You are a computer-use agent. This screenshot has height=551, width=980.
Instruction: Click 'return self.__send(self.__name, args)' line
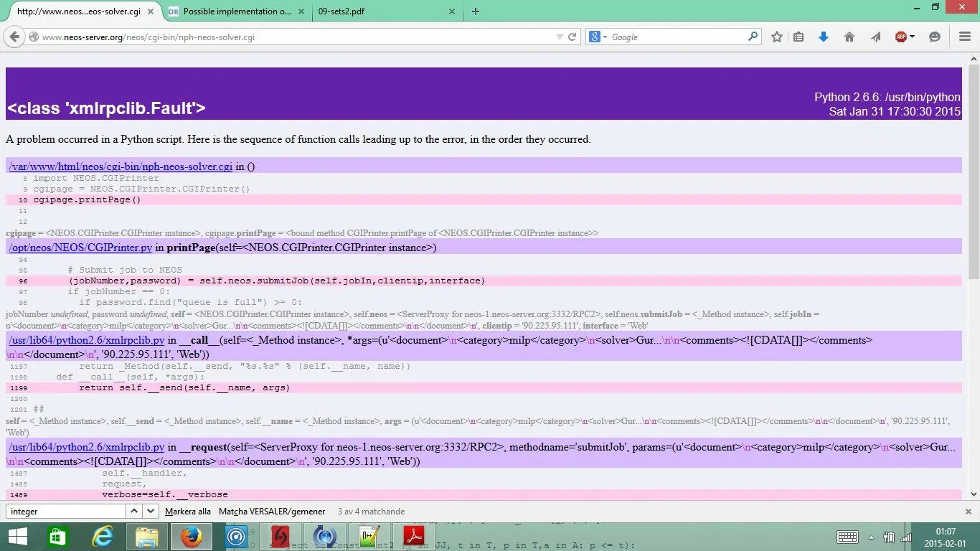[184, 387]
